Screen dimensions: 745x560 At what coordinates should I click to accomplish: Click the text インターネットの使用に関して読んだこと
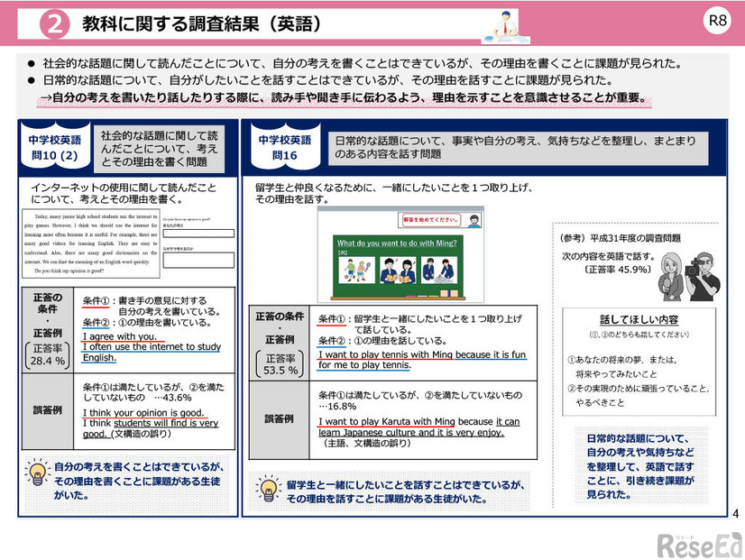point(124,193)
